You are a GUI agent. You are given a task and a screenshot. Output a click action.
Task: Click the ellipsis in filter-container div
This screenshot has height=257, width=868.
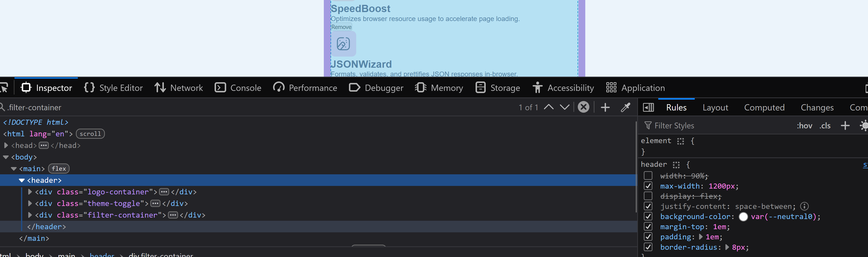tap(173, 215)
